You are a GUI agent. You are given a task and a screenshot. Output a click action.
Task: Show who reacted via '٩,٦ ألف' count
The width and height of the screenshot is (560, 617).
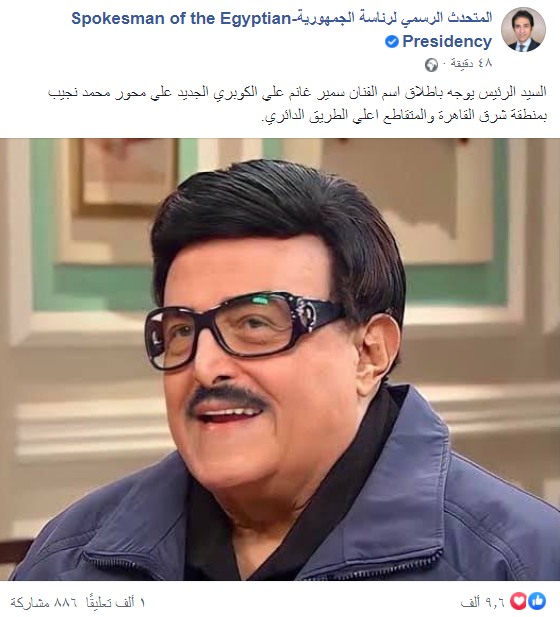482,602
